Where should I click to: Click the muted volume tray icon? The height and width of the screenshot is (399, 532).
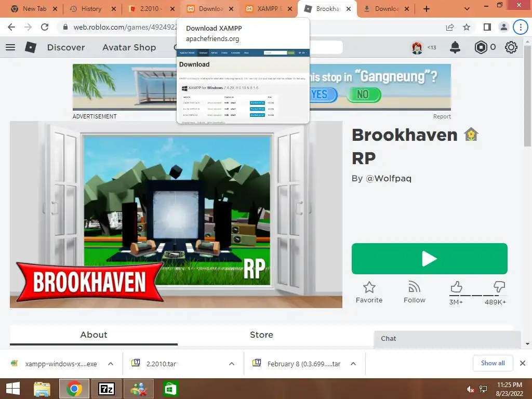470,389
